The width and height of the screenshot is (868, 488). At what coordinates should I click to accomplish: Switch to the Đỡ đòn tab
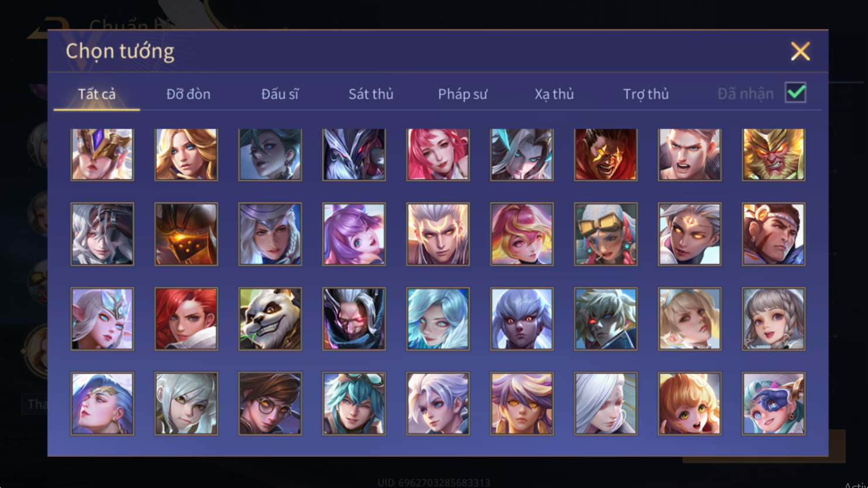point(188,94)
